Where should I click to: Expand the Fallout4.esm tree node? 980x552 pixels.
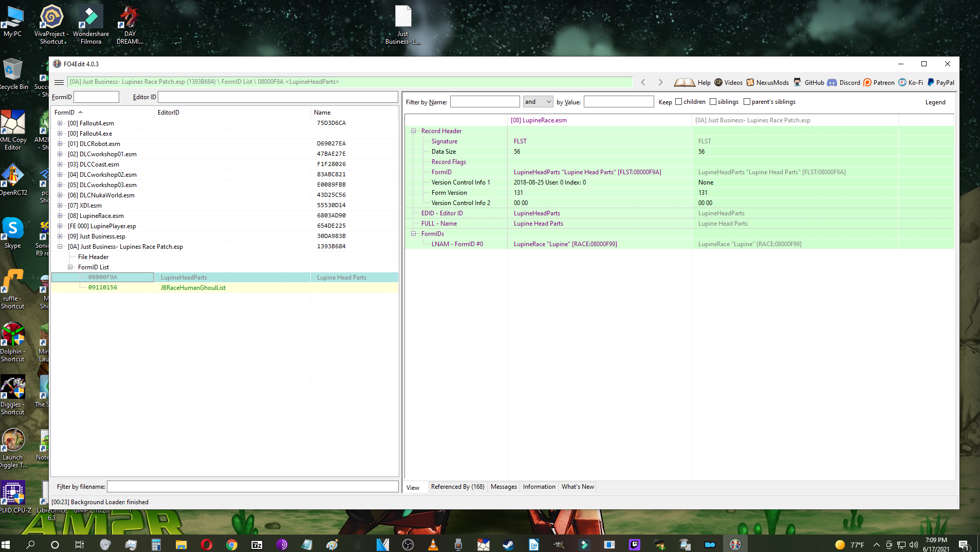[60, 123]
